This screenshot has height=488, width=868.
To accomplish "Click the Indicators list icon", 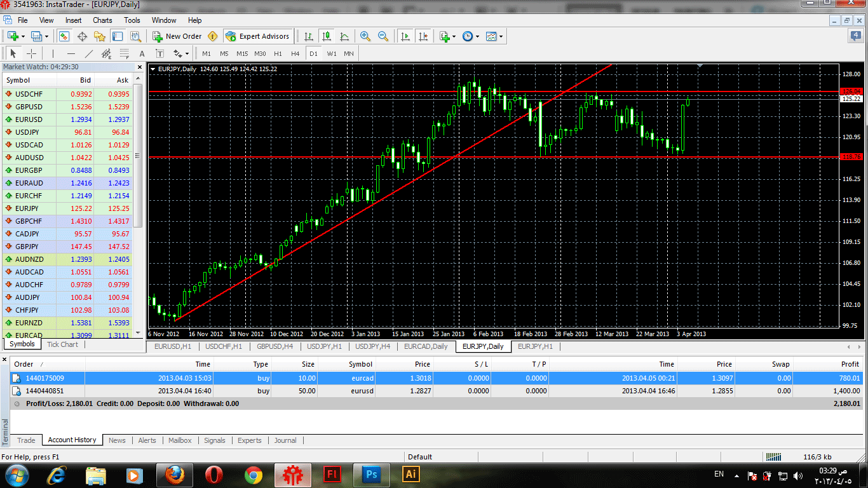I will 444,36.
